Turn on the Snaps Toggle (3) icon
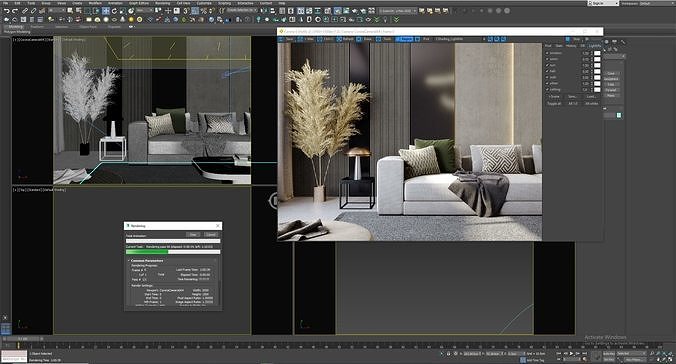The height and width of the screenshot is (364, 676). [x=186, y=11]
